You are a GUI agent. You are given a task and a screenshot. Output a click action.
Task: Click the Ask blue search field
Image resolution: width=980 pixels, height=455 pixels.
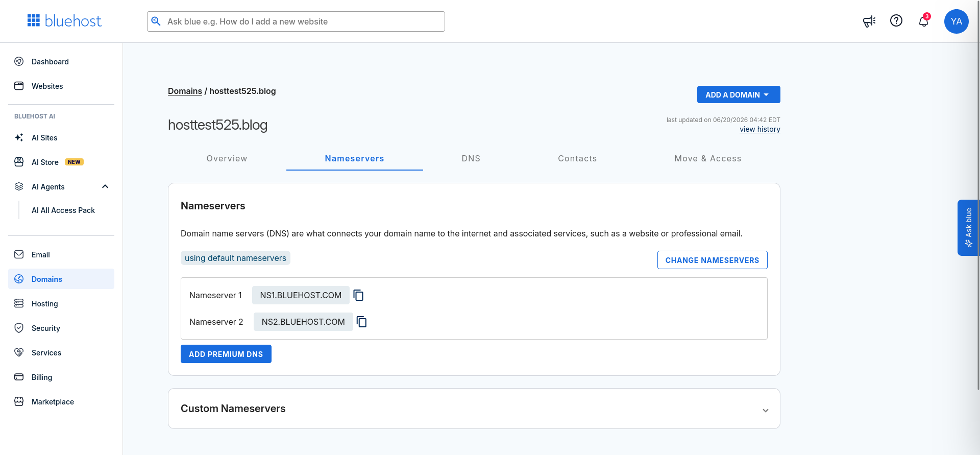click(x=296, y=21)
